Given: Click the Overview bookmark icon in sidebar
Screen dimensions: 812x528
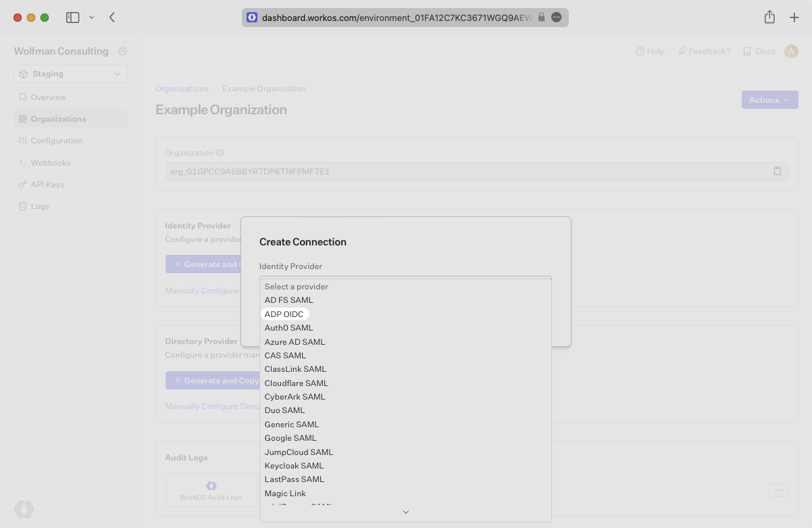Looking at the screenshot, I should (x=22, y=97).
